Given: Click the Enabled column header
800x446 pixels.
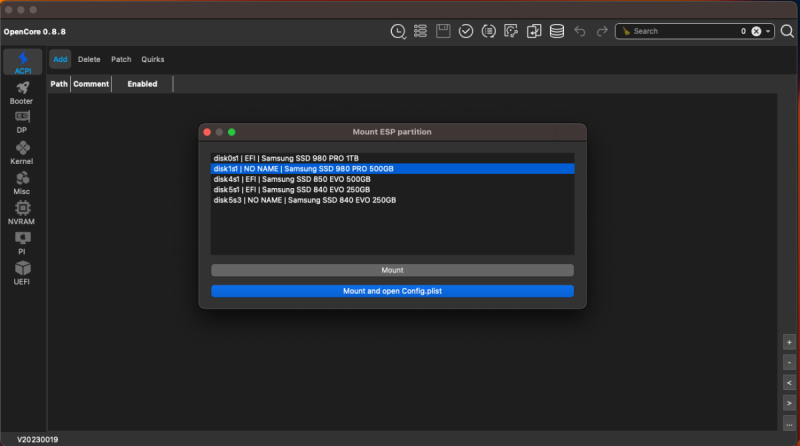Looking at the screenshot, I should (142, 84).
